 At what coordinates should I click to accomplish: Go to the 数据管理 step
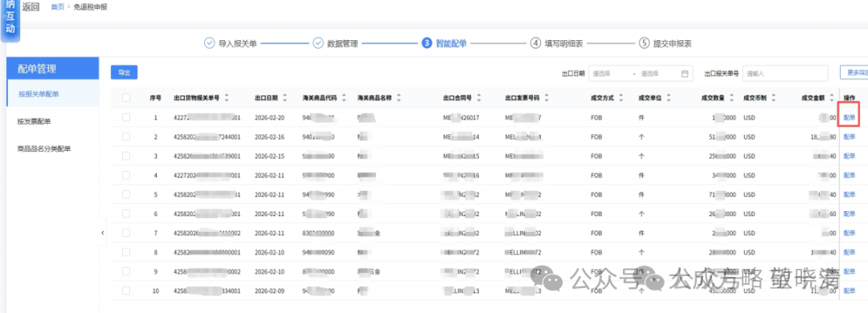click(342, 43)
